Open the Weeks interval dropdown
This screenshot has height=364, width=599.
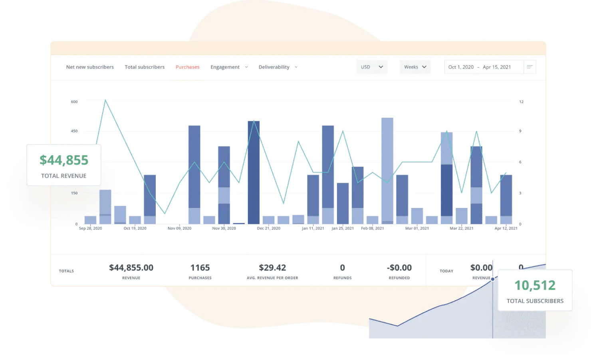point(415,67)
